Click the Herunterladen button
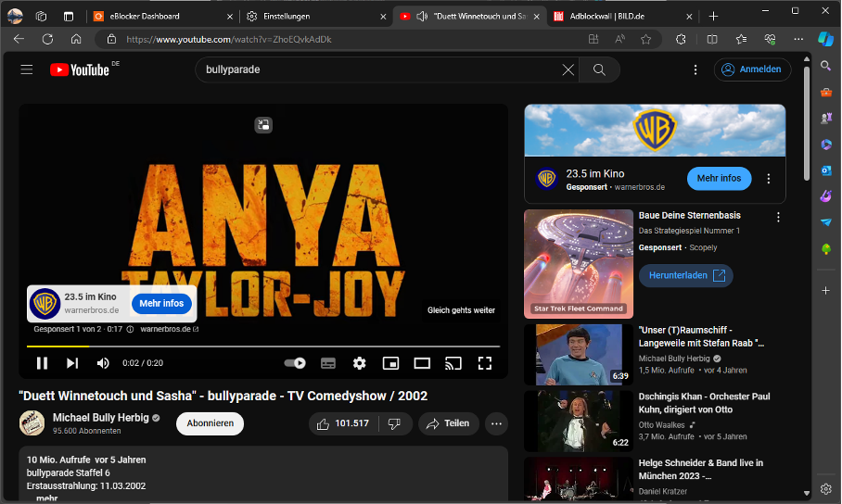This screenshot has height=504, width=842. [x=685, y=275]
